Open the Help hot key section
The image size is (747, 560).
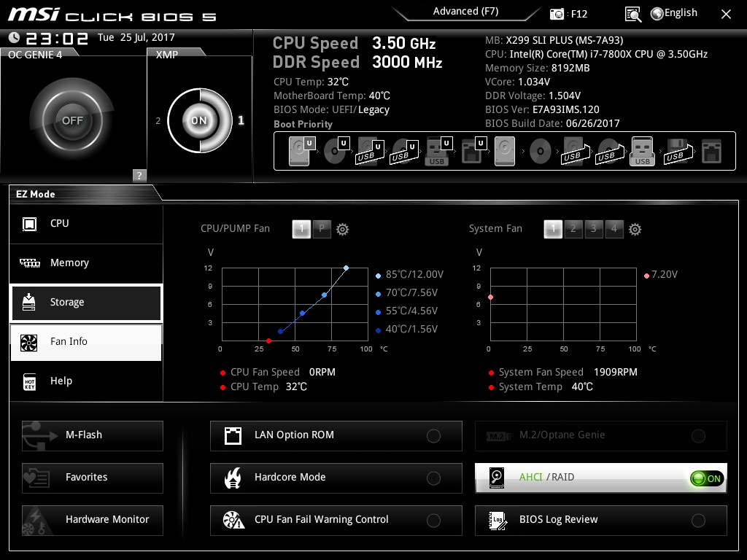coord(86,381)
